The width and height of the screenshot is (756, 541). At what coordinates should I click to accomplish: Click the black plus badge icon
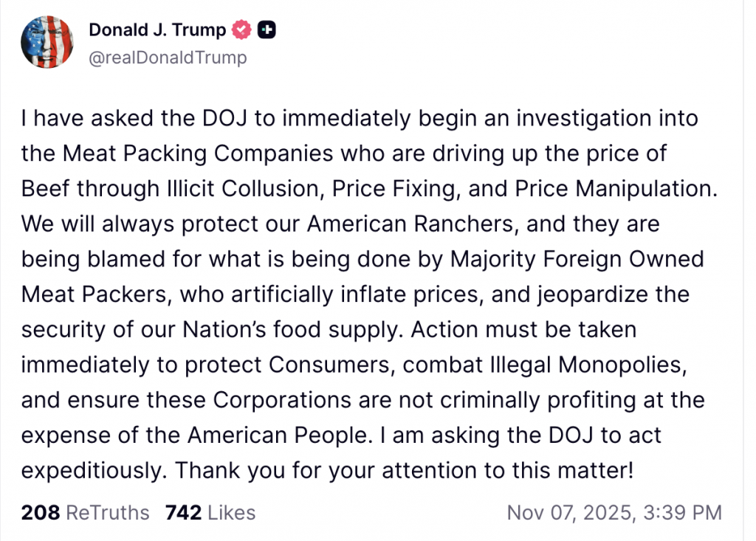click(267, 30)
